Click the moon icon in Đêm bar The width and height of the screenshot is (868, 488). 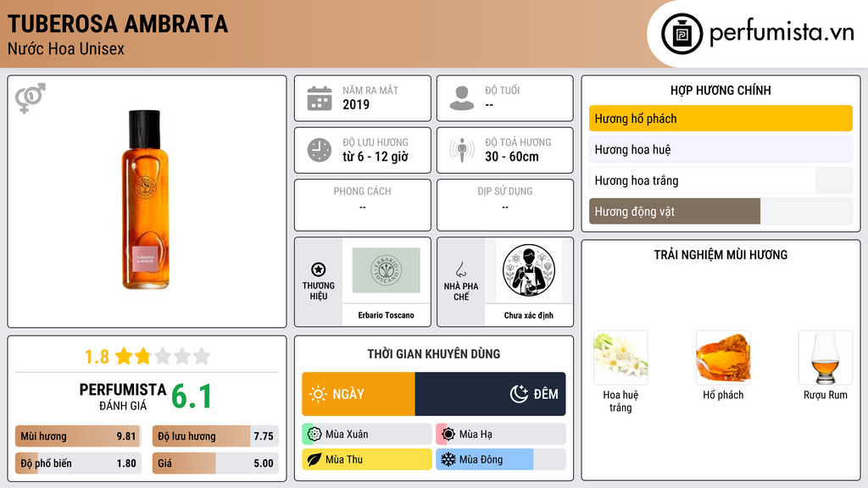tap(519, 394)
